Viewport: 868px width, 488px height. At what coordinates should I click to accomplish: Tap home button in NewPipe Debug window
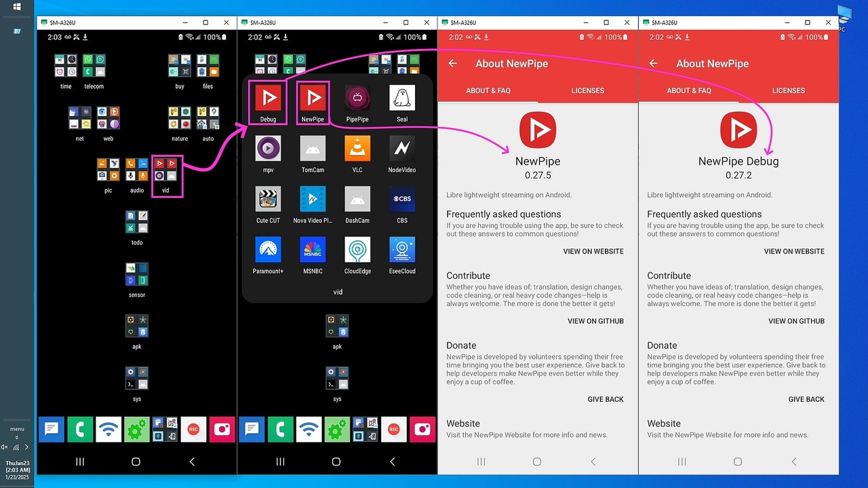pyautogui.click(x=738, y=462)
